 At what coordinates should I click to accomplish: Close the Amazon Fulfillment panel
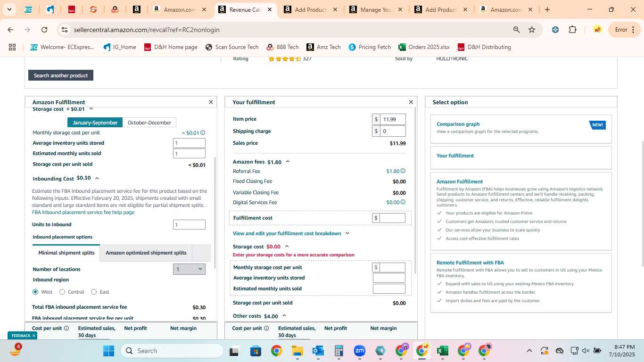pyautogui.click(x=211, y=102)
